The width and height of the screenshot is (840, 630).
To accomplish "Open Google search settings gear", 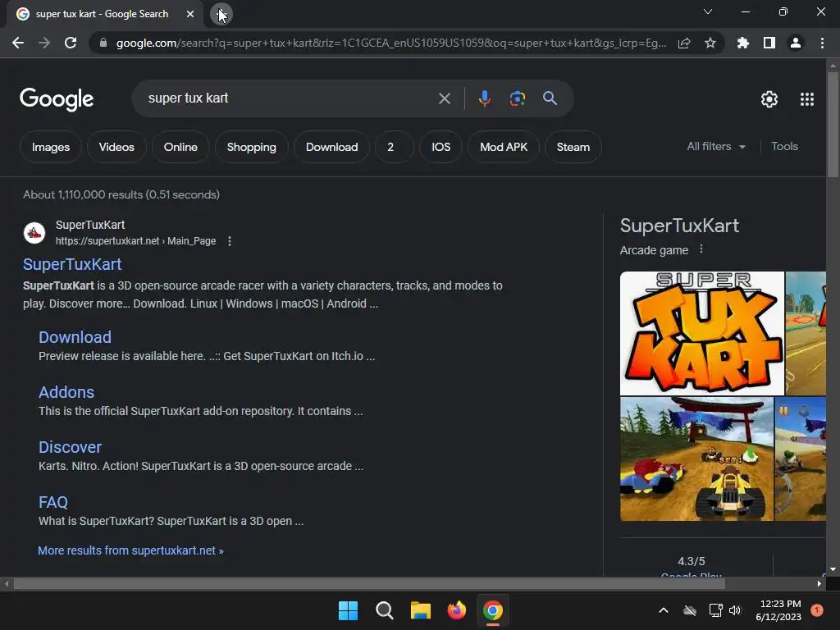I will click(769, 99).
